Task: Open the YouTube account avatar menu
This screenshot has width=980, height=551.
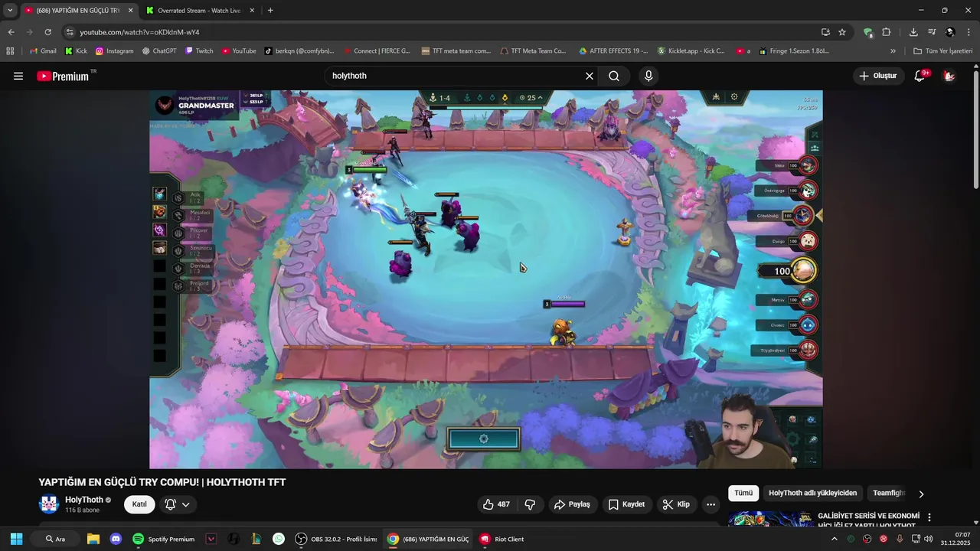Action: pyautogui.click(x=949, y=76)
